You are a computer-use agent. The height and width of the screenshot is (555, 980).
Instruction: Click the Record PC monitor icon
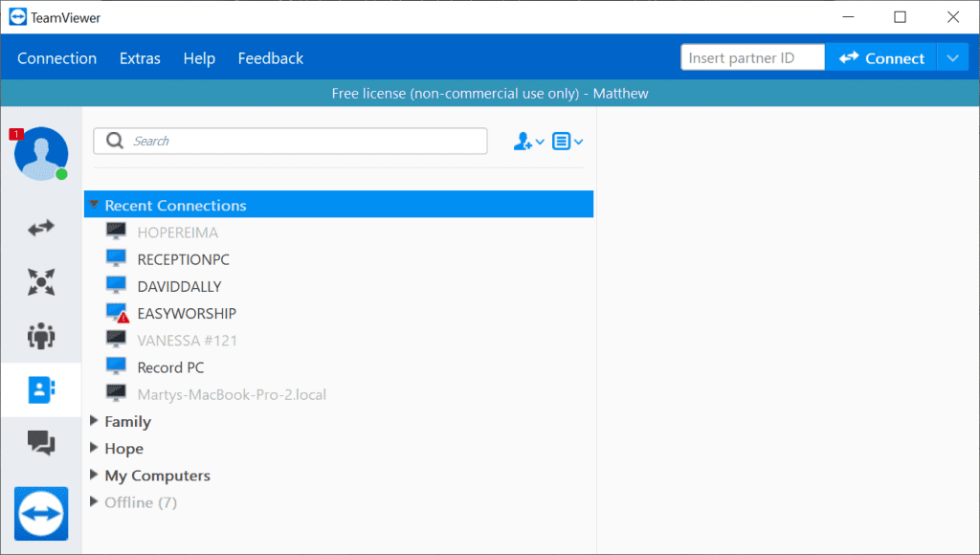pyautogui.click(x=116, y=366)
